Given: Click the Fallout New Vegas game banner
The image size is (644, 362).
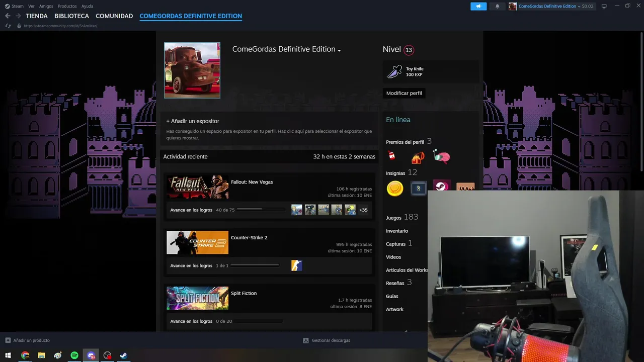Looking at the screenshot, I should pos(197,187).
